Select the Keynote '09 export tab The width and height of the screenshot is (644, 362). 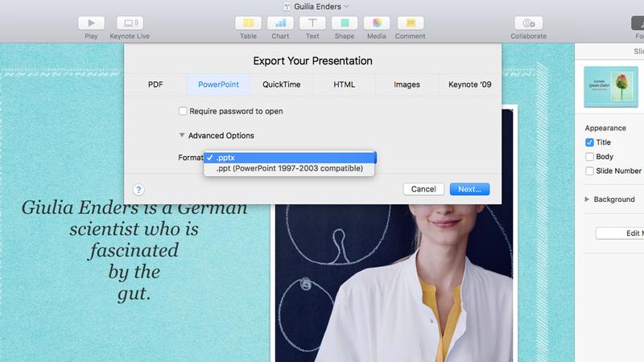470,84
